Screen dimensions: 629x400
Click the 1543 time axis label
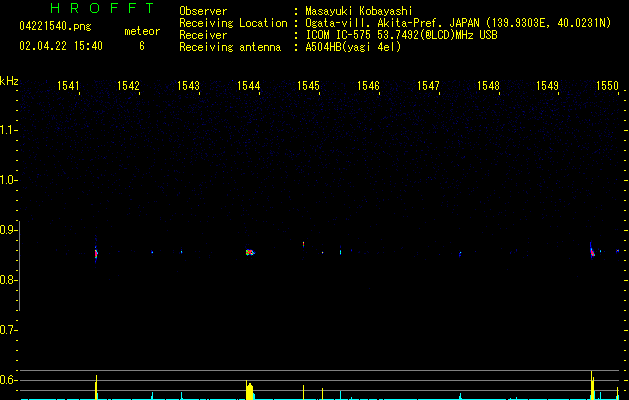coord(188,85)
